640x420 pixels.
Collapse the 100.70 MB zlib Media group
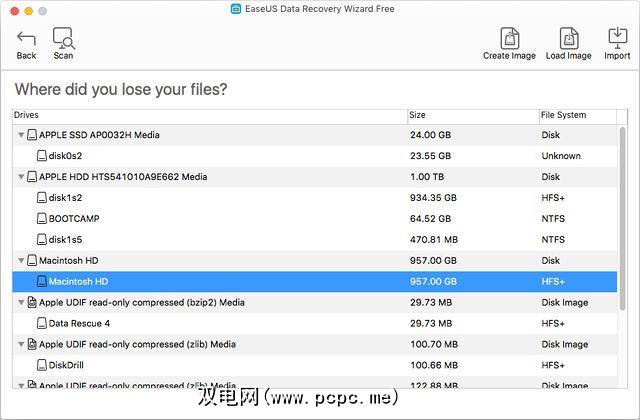coord(21,344)
